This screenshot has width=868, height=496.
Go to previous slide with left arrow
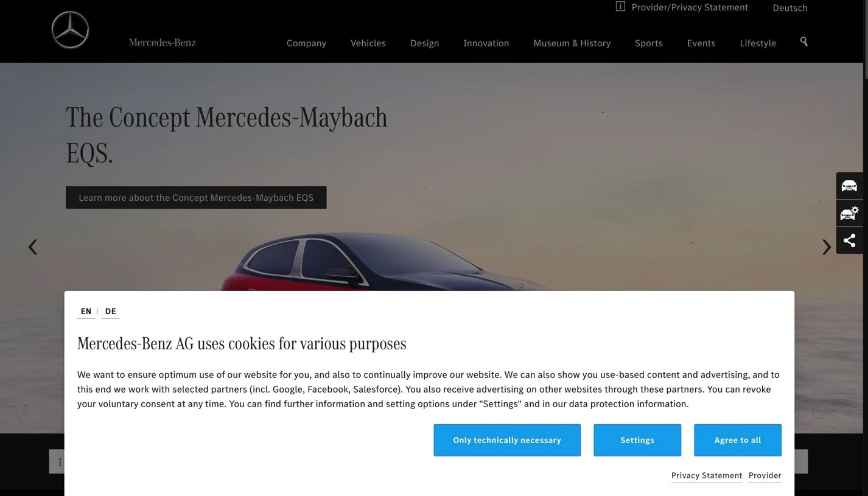[x=33, y=246]
